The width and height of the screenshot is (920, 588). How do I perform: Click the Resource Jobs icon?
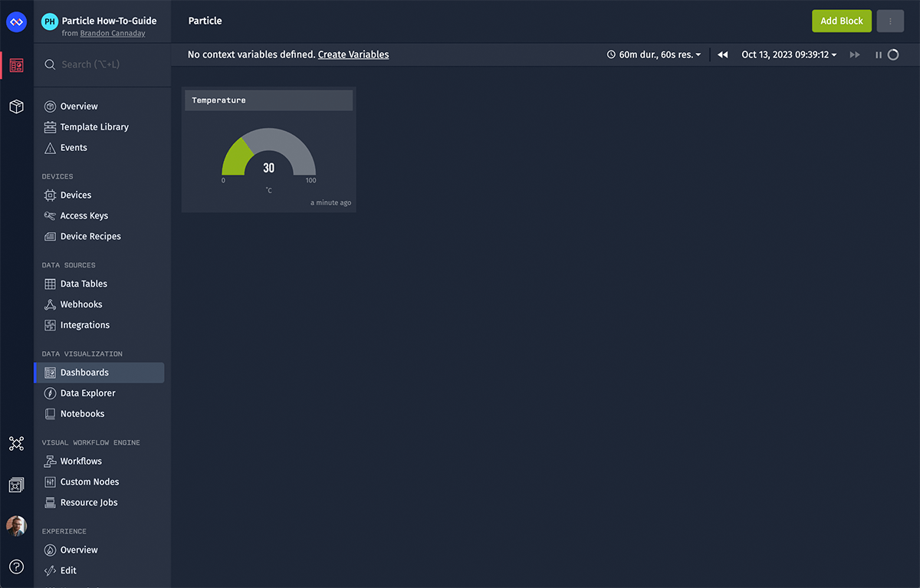(x=50, y=503)
